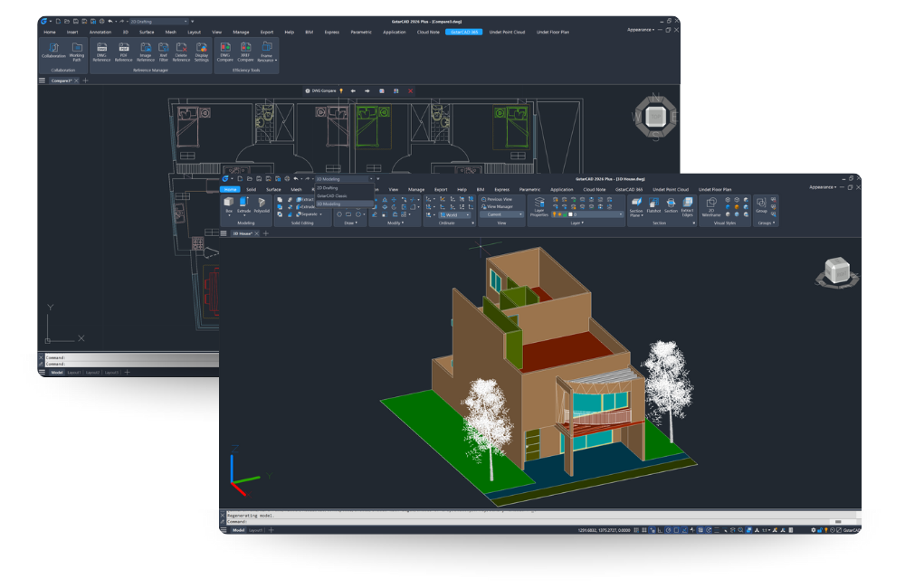The width and height of the screenshot is (905, 588).
Task: Expand the World coordinate dropdown
Action: (467, 215)
